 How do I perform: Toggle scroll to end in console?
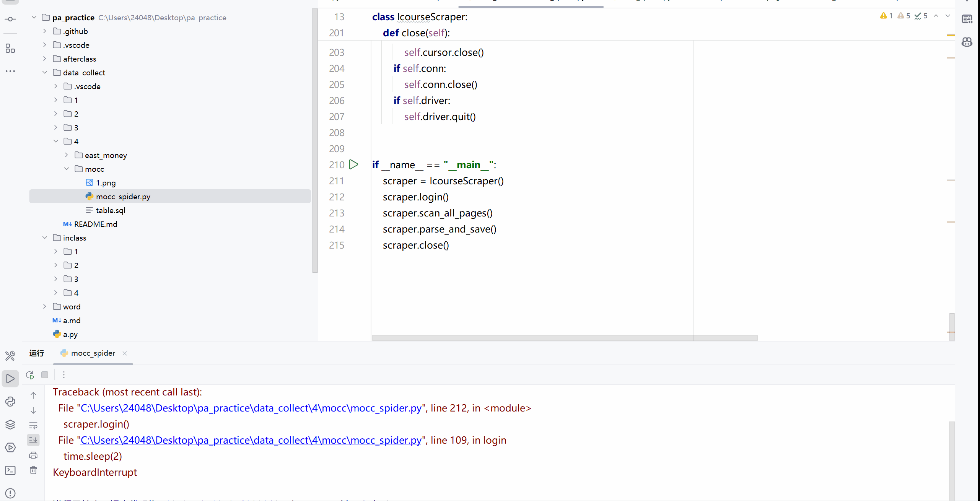tap(33, 440)
